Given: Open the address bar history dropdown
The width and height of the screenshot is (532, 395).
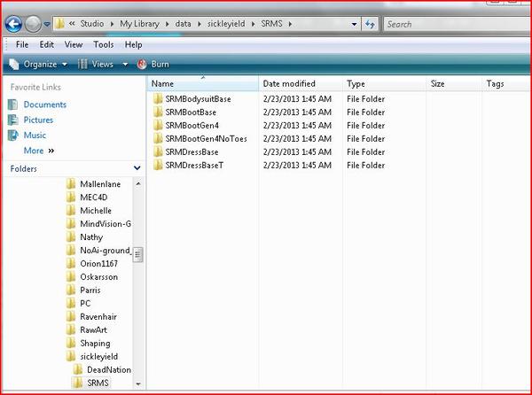Looking at the screenshot, I should pos(354,24).
